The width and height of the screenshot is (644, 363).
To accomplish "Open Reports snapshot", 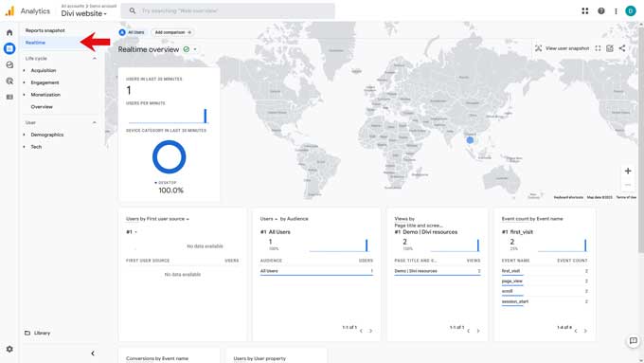I will coord(45,30).
